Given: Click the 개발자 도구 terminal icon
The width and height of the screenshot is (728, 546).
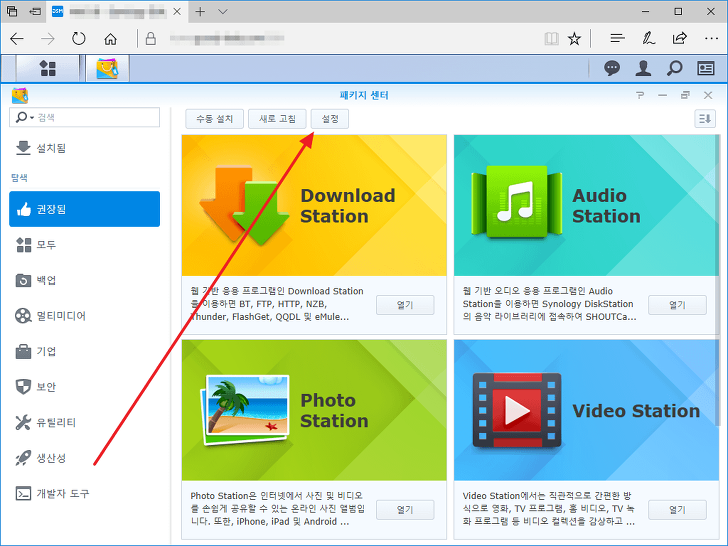Looking at the screenshot, I should [23, 494].
